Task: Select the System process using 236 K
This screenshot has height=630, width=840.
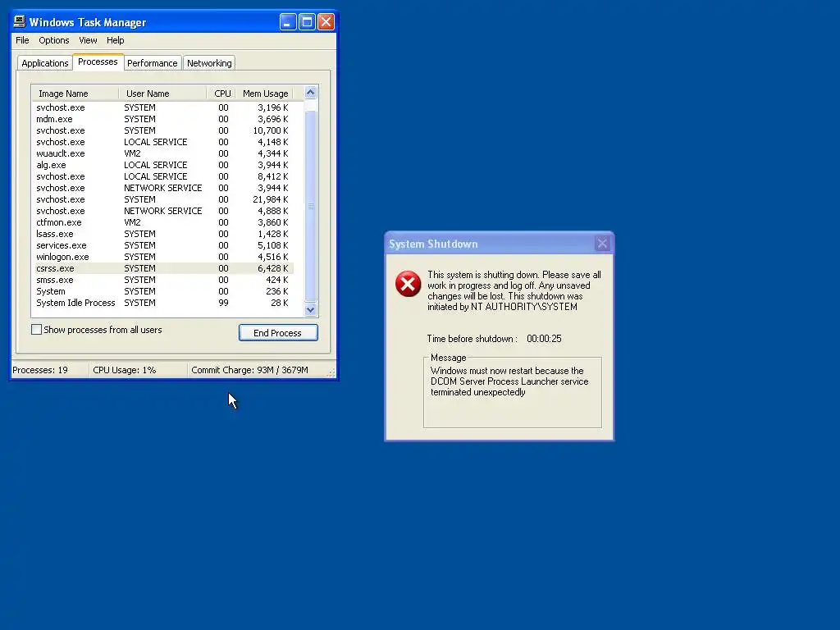Action: [x=163, y=291]
